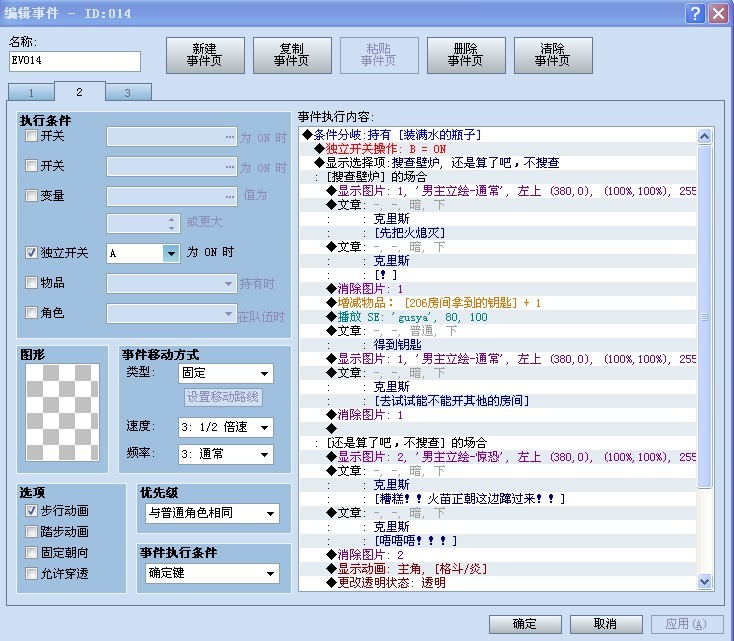Select the 条件分歧:持有 [装满水的瓶子] command

[x=498, y=135]
